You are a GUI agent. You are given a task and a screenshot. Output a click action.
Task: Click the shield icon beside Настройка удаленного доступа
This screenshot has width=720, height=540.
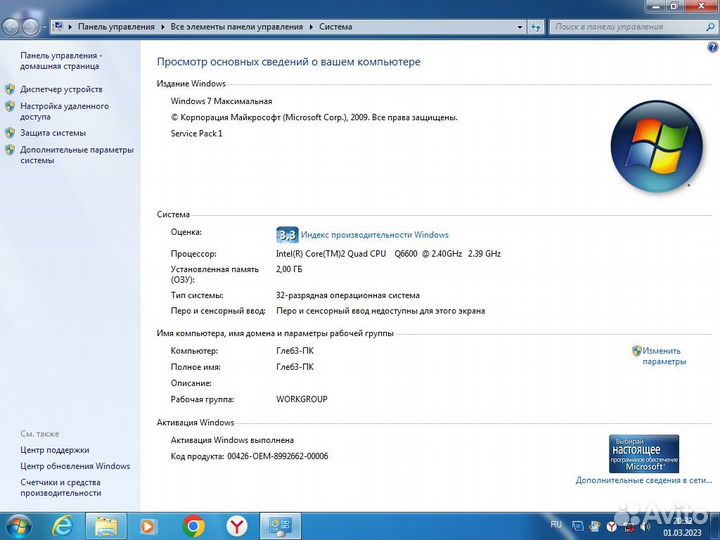click(10, 106)
